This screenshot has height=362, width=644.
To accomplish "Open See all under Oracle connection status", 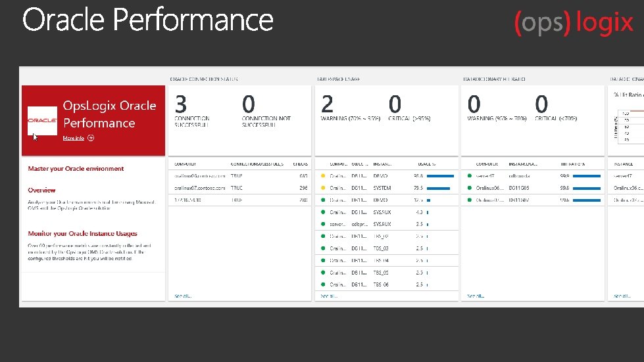I will [x=183, y=296].
